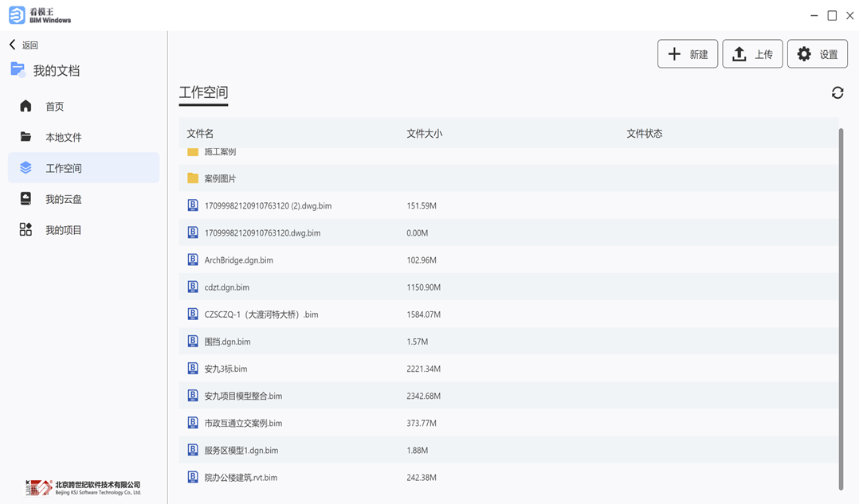Open 设置 settings button
Viewport: 859px width, 504px height.
tap(817, 54)
